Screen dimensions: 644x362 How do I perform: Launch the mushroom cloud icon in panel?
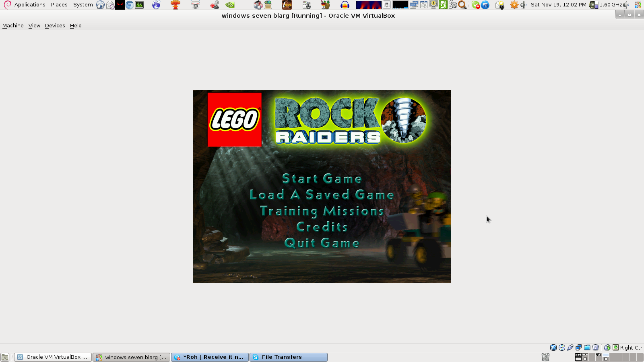175,5
